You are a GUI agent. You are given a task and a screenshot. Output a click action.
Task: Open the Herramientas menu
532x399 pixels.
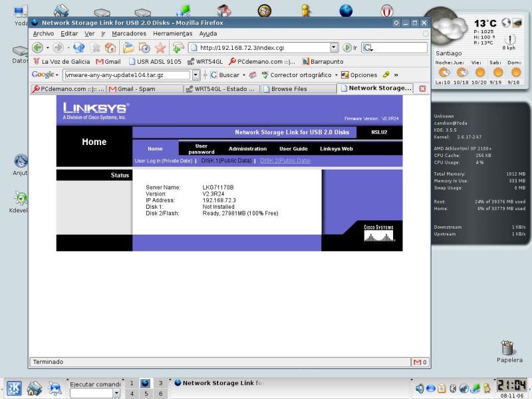click(x=173, y=34)
